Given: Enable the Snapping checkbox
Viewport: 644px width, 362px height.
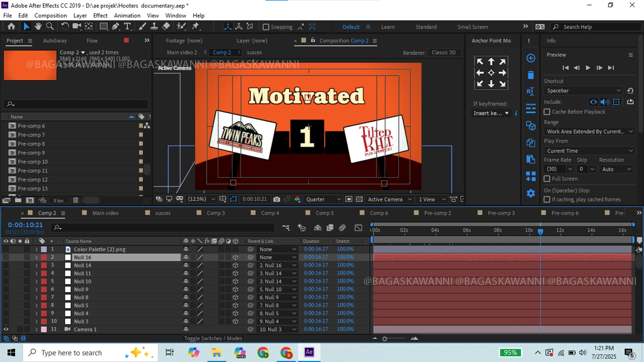Looking at the screenshot, I should pyautogui.click(x=266, y=27).
